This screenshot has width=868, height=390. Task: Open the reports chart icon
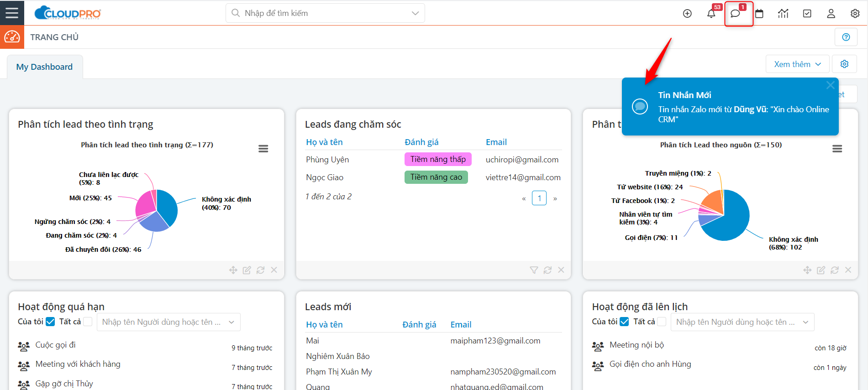[783, 14]
